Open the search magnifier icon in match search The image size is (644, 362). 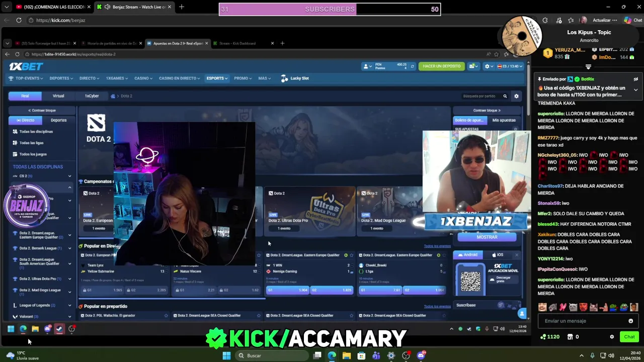[x=505, y=96]
